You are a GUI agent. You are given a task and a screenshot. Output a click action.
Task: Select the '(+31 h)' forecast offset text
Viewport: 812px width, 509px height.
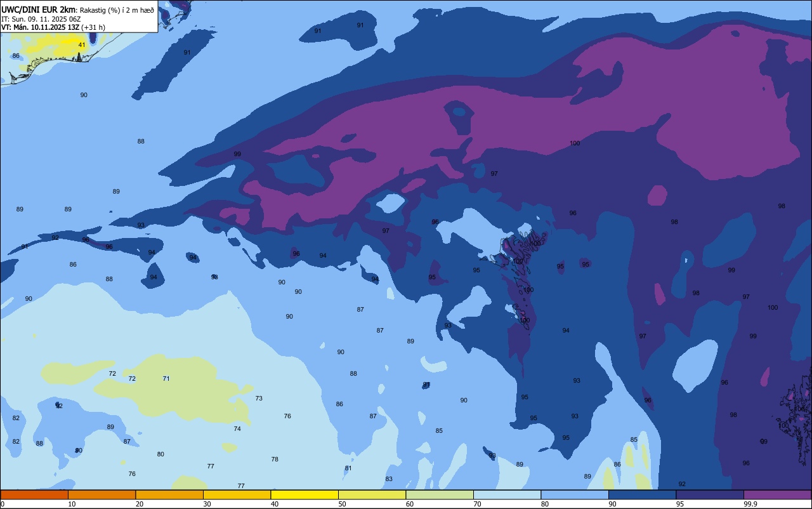(x=93, y=27)
